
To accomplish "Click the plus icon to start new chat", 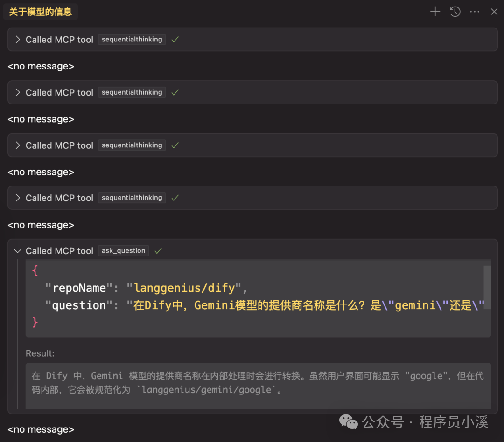I will click(x=434, y=12).
